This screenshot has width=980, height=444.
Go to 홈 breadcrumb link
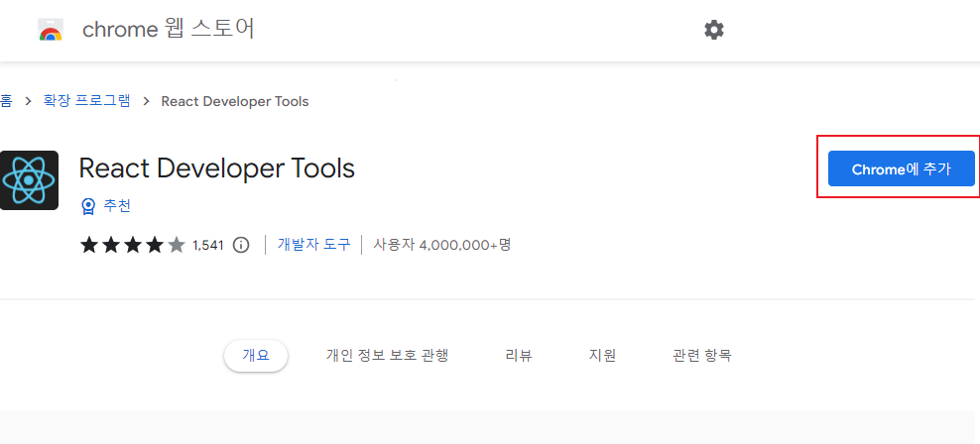[6, 101]
